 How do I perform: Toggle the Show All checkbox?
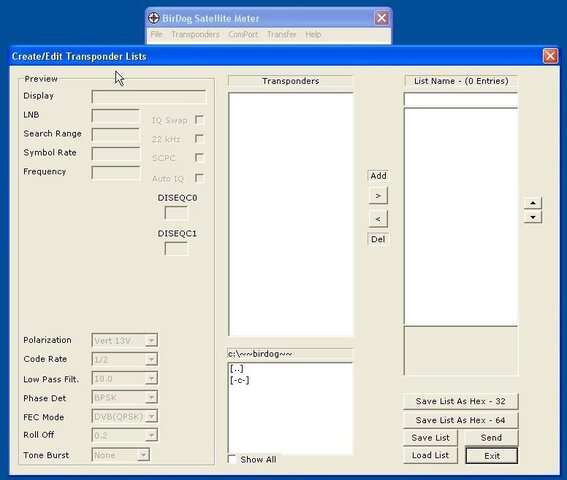click(x=232, y=459)
